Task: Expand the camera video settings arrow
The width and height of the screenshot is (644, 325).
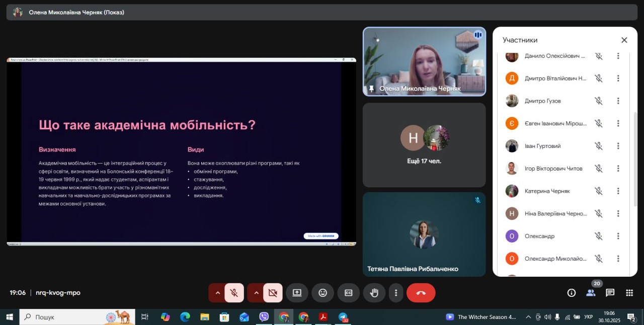Action: click(256, 293)
